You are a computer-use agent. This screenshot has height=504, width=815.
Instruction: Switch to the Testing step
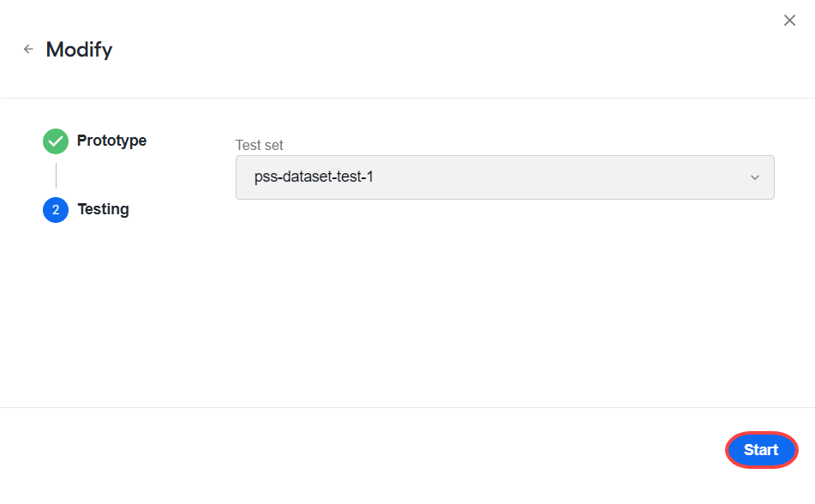(x=103, y=209)
